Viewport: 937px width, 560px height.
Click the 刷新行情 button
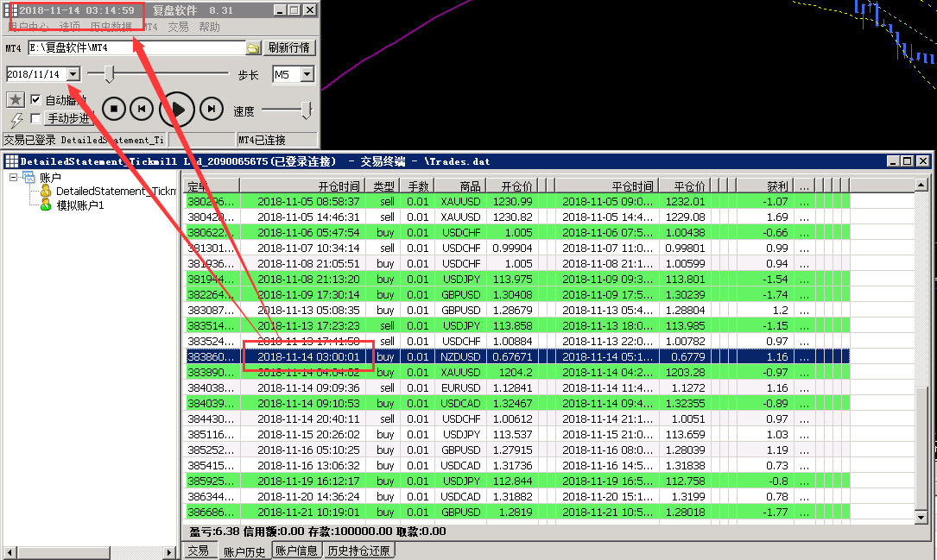(288, 48)
